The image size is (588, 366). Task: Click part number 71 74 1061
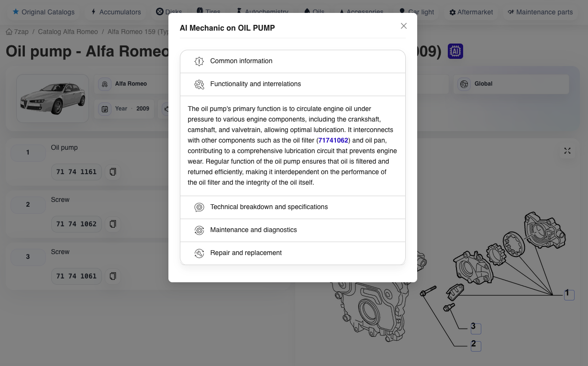[77, 276]
